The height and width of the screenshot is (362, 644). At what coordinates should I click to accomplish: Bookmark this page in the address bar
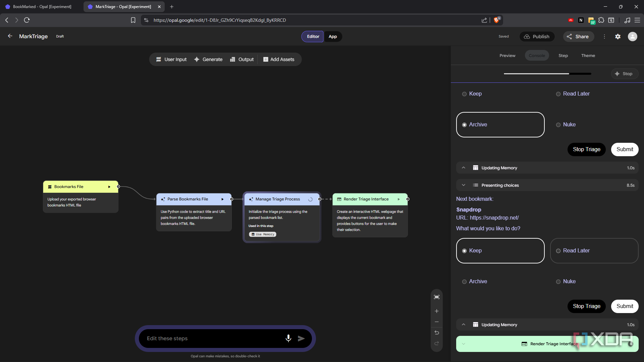pyautogui.click(x=133, y=20)
